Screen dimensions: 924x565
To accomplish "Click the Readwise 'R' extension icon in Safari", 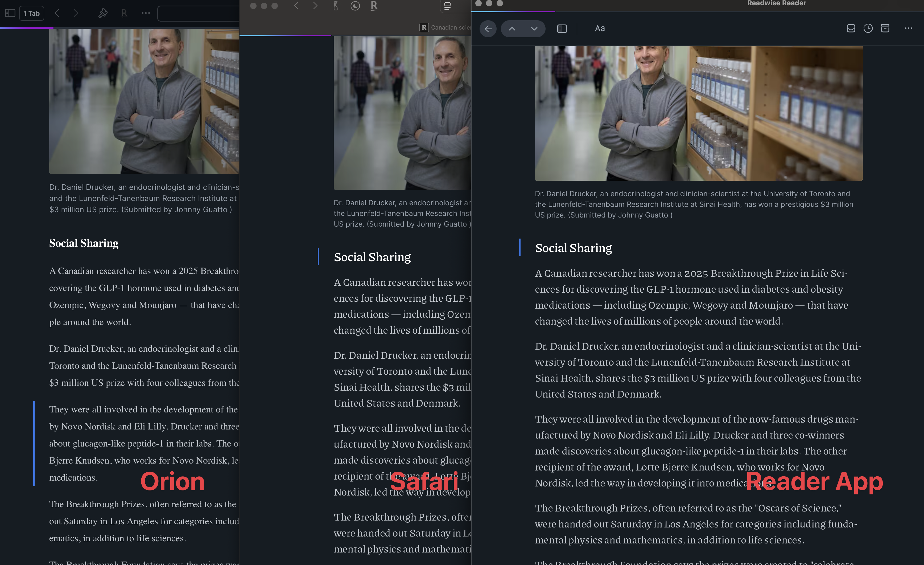I will pyautogui.click(x=374, y=6).
